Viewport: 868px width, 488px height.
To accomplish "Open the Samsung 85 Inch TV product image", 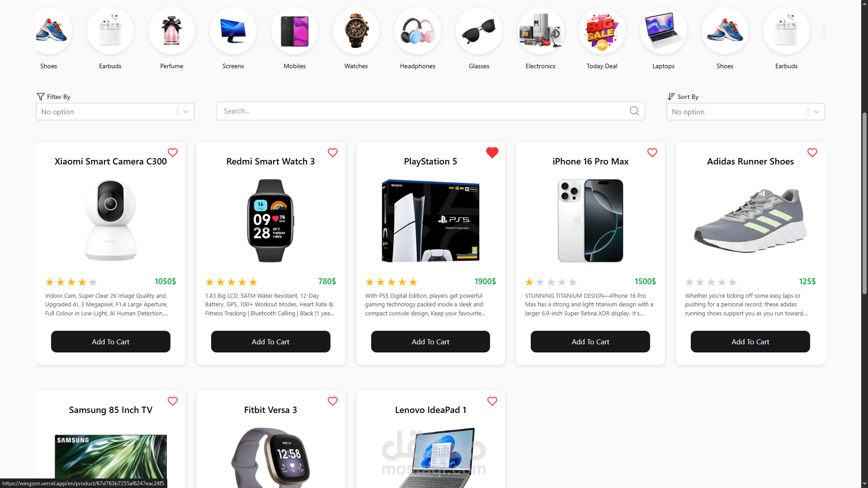I will point(111,459).
